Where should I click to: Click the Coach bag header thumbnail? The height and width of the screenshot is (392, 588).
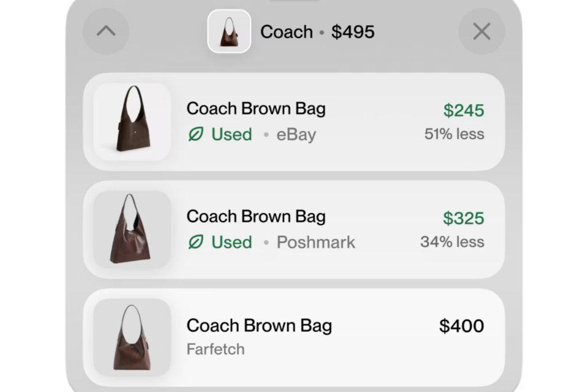[x=229, y=31]
